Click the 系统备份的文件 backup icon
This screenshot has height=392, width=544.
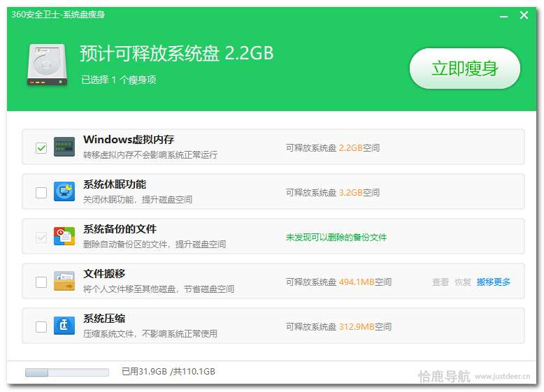pos(64,236)
